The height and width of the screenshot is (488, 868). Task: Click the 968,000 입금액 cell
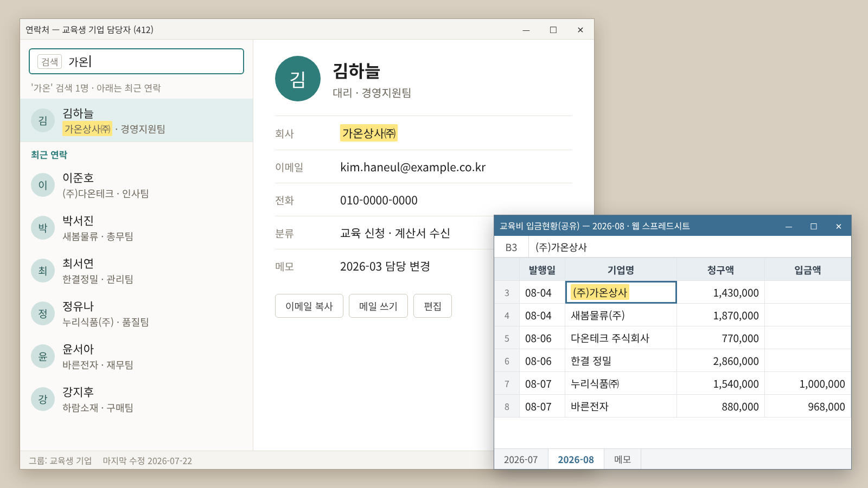tap(807, 407)
